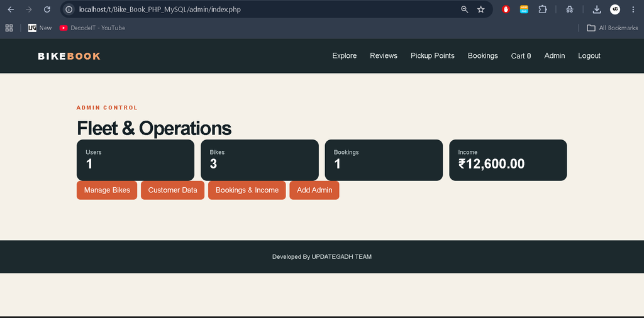This screenshot has height=318, width=644.
Task: Select the Bikes stat card
Action: coord(260,160)
